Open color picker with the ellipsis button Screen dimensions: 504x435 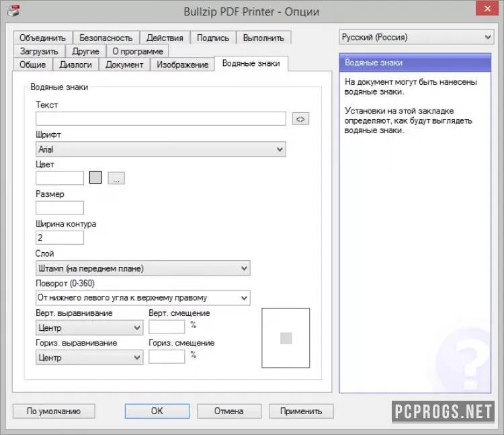pos(116,178)
